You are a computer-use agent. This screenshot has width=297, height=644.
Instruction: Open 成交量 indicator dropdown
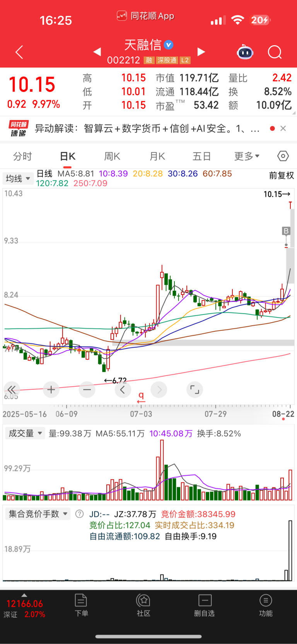(x=25, y=433)
